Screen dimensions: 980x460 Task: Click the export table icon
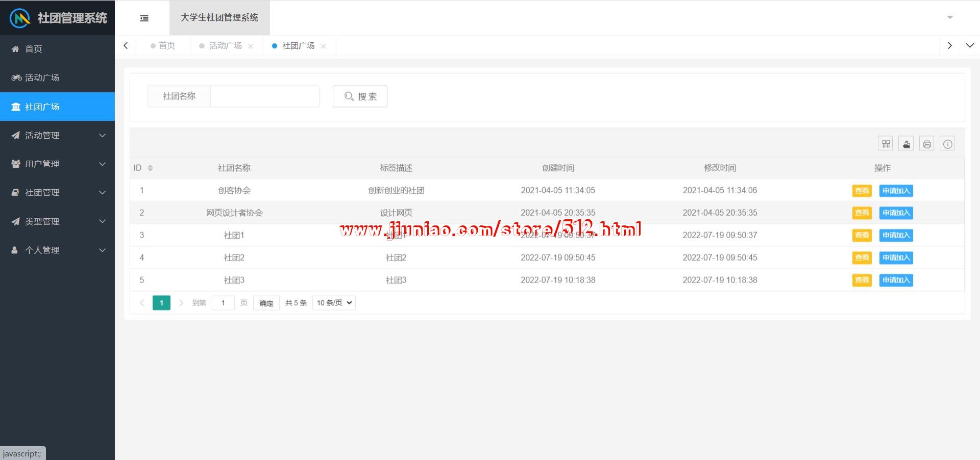906,144
